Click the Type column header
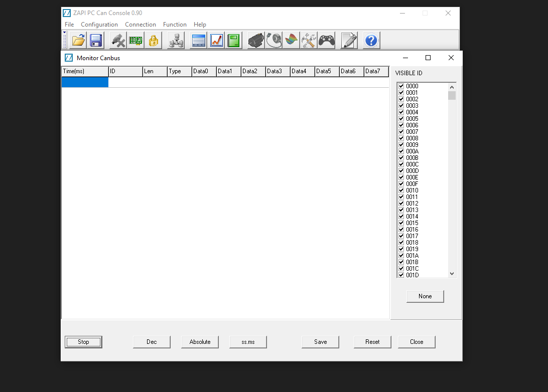The width and height of the screenshot is (548, 392). click(179, 71)
